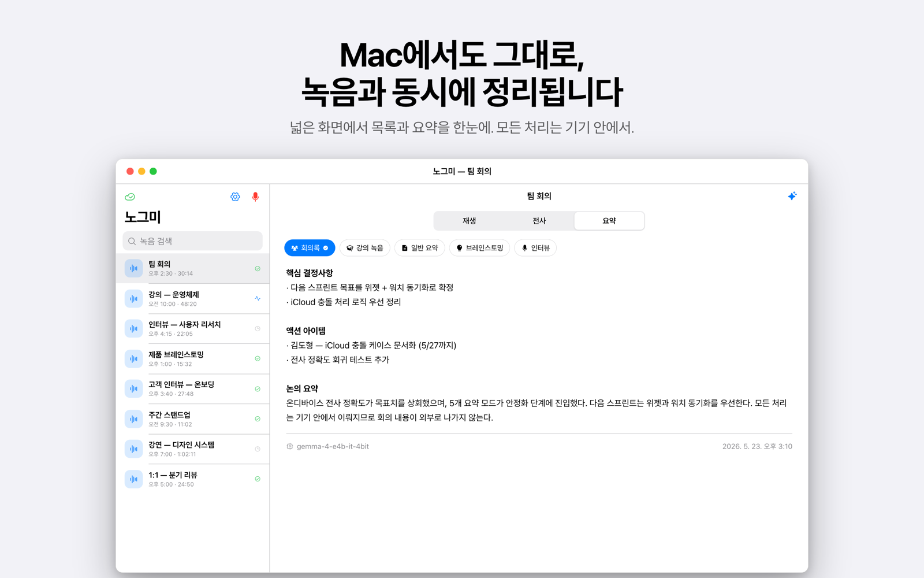Open the 1:1 — 분기 리뷰 title
Screen dimensions: 924x578
[x=173, y=475]
